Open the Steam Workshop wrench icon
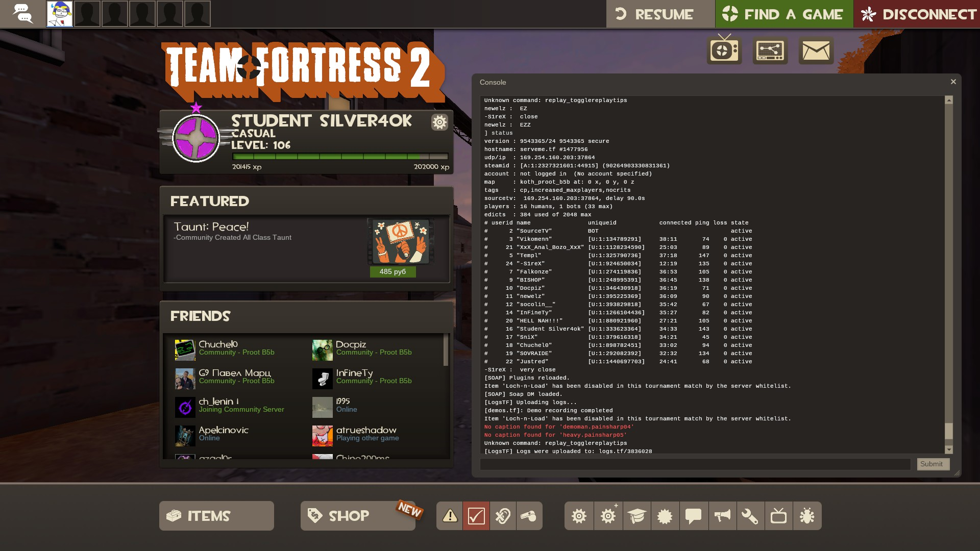980x551 pixels. [750, 516]
